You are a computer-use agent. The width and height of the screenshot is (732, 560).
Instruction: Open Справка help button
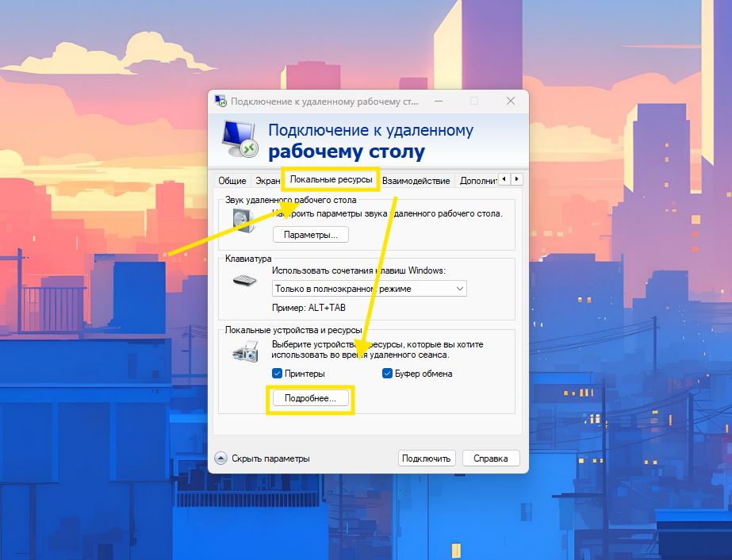(491, 458)
